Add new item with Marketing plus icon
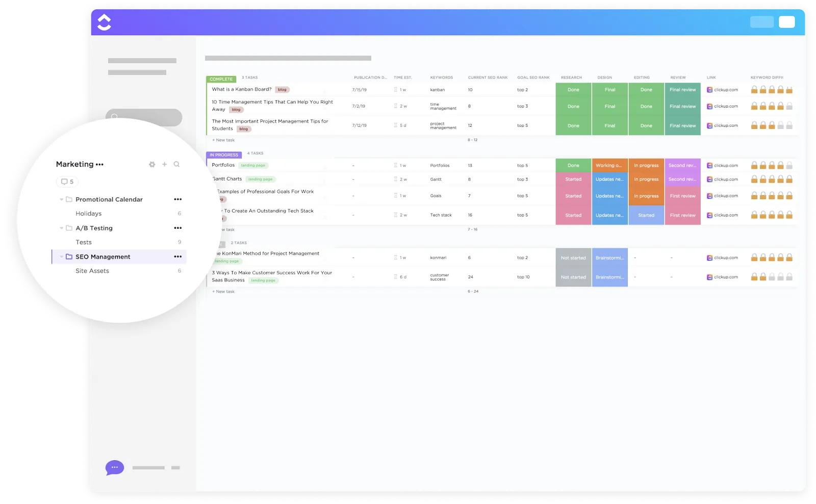The image size is (816, 504). (164, 164)
